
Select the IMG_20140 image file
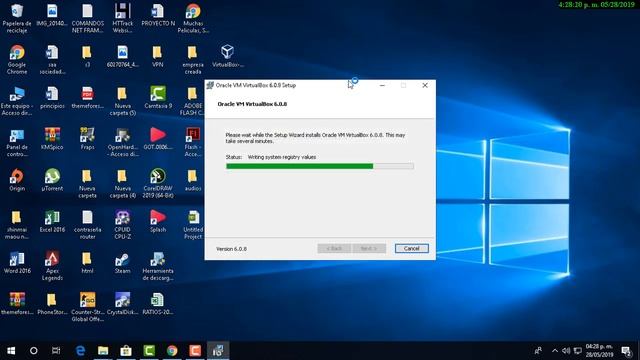click(52, 16)
